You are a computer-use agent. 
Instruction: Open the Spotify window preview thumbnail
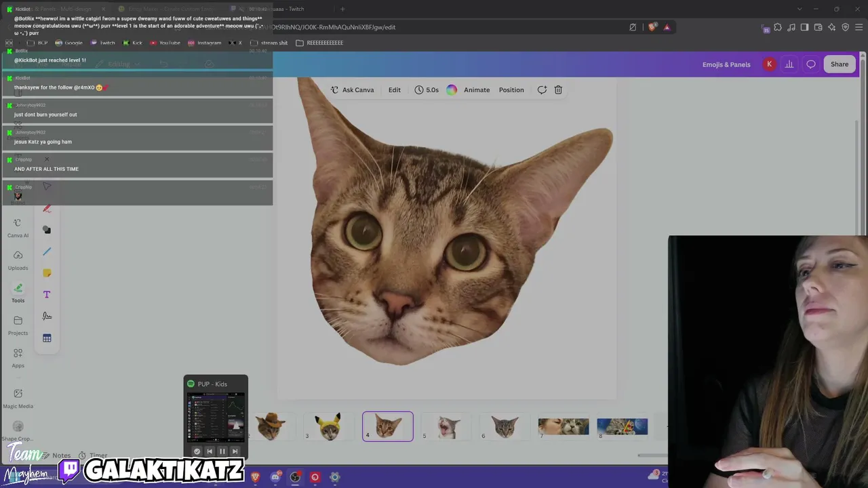point(216,417)
